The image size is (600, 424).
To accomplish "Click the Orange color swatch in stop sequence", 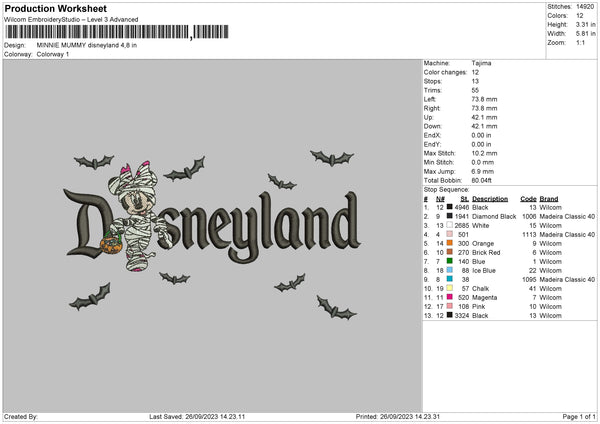I will coord(450,243).
